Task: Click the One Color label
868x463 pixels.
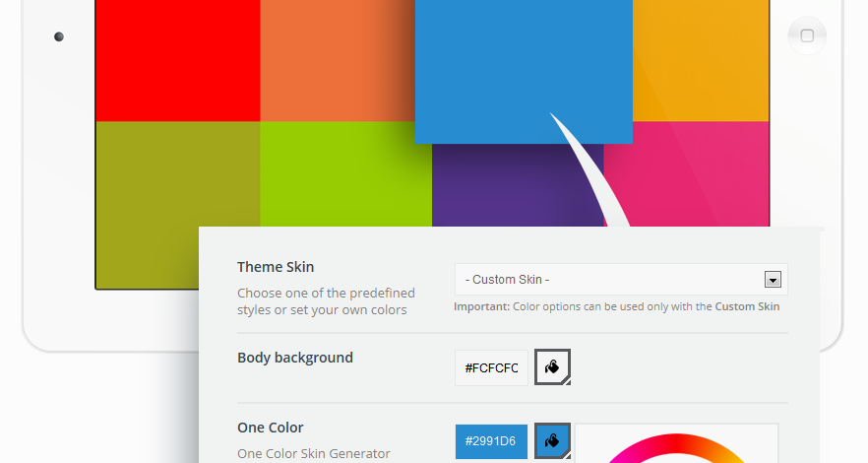Action: pyautogui.click(x=270, y=428)
